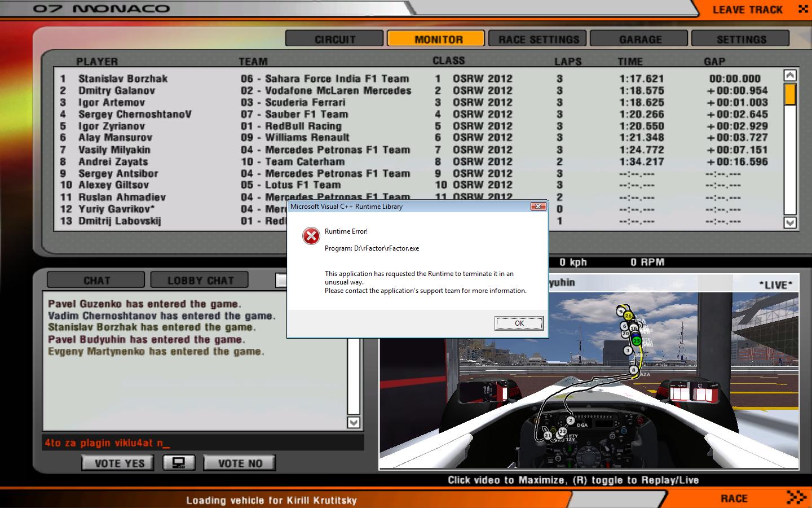Click the Leave Track X icon
Screen dimensions: 812x508
point(803,9)
